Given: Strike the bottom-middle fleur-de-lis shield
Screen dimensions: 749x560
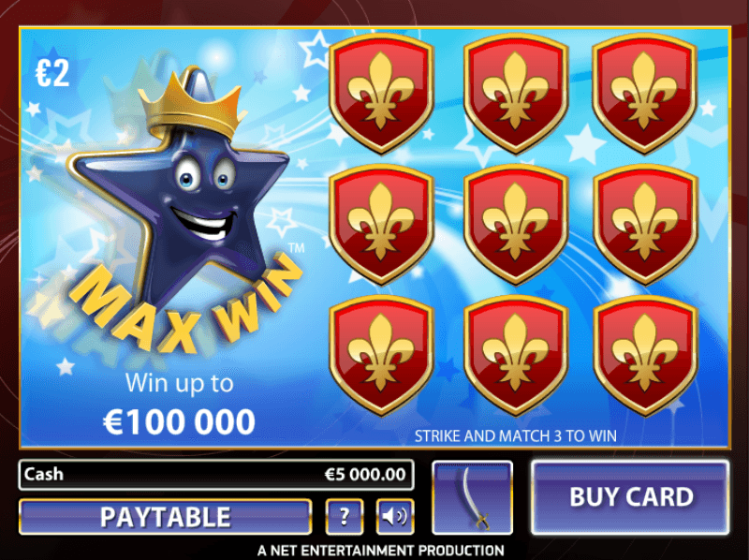Looking at the screenshot, I should coord(516,356).
